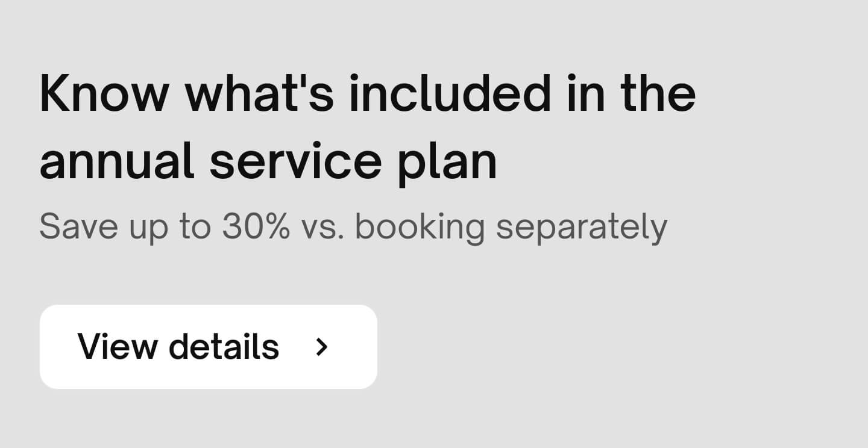
Task: Expand plan details using the chevron
Action: pos(322,347)
